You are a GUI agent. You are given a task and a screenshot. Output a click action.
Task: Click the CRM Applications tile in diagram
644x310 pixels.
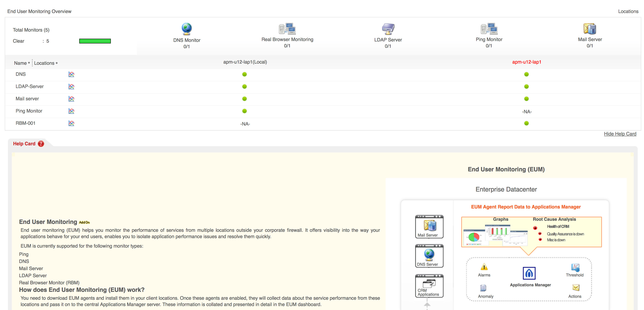429,286
